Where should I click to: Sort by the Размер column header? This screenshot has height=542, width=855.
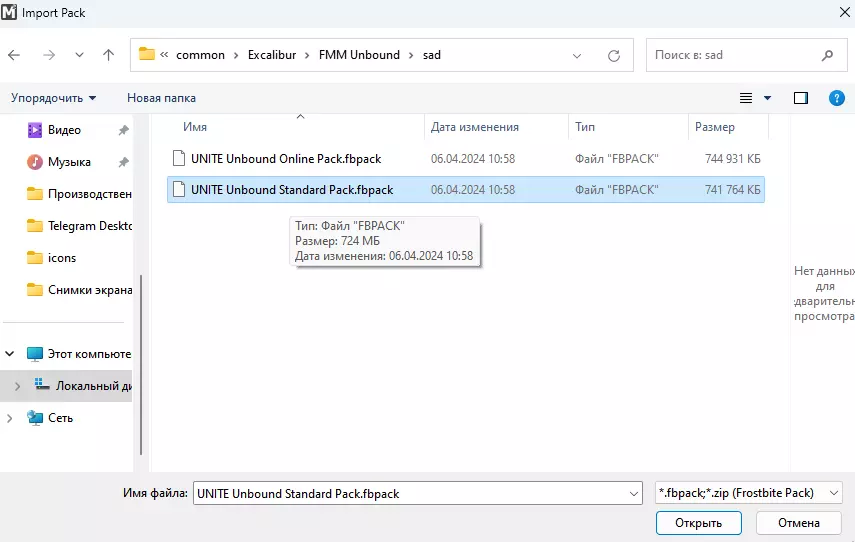pos(714,127)
